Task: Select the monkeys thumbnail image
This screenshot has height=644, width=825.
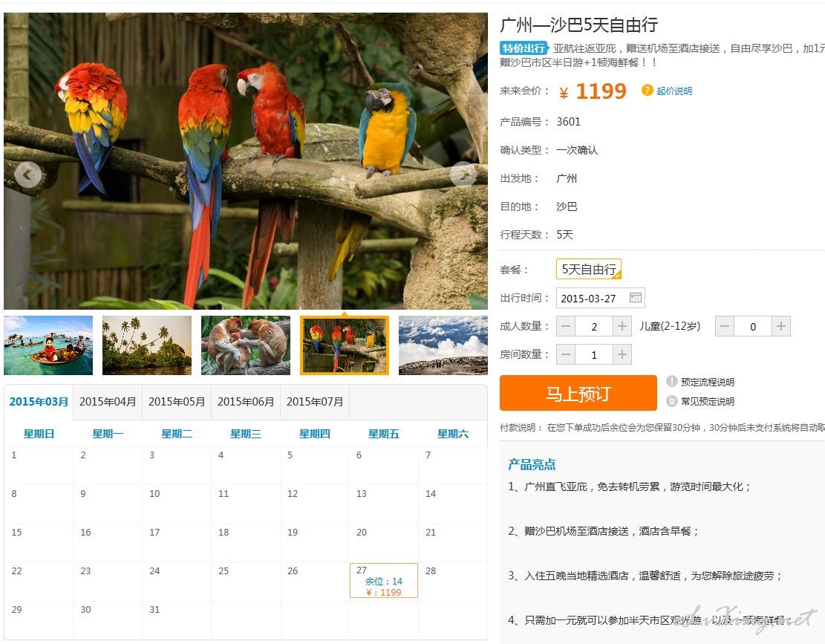Action: tap(246, 345)
